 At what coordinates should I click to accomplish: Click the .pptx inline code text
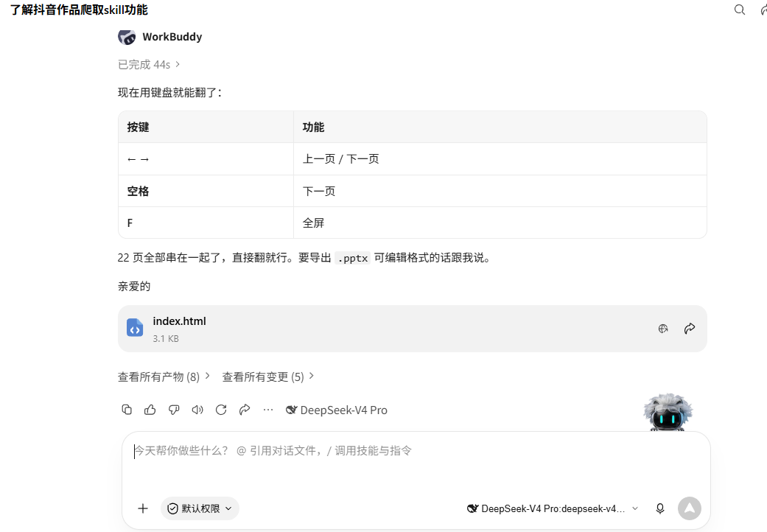353,258
